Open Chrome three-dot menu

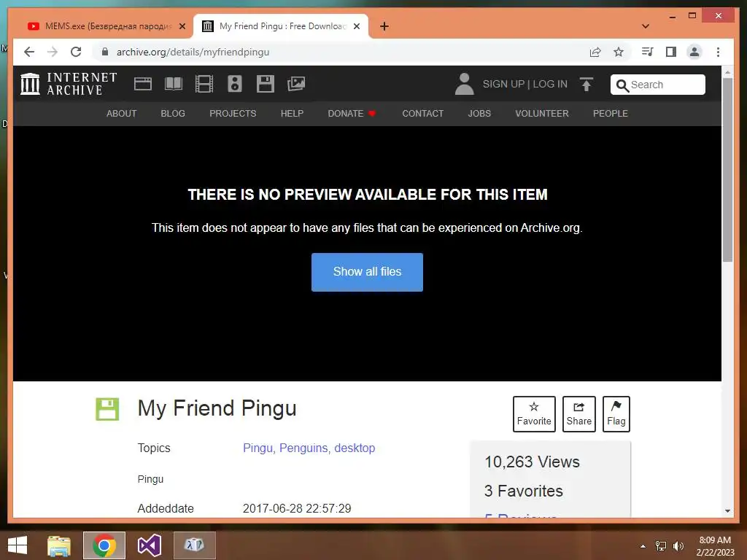718,52
